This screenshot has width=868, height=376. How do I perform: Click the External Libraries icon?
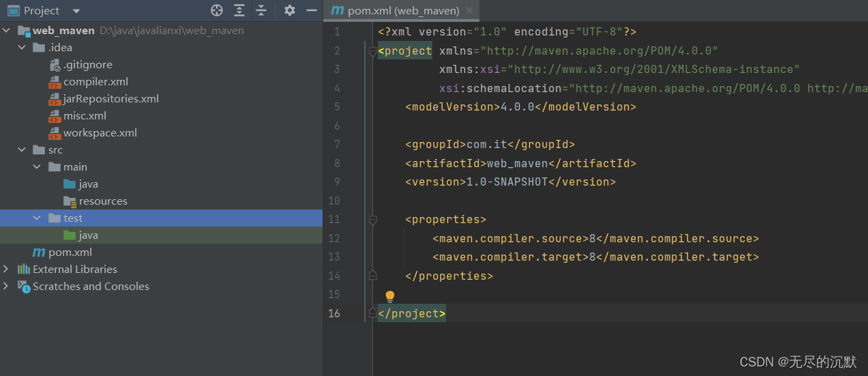[24, 270]
